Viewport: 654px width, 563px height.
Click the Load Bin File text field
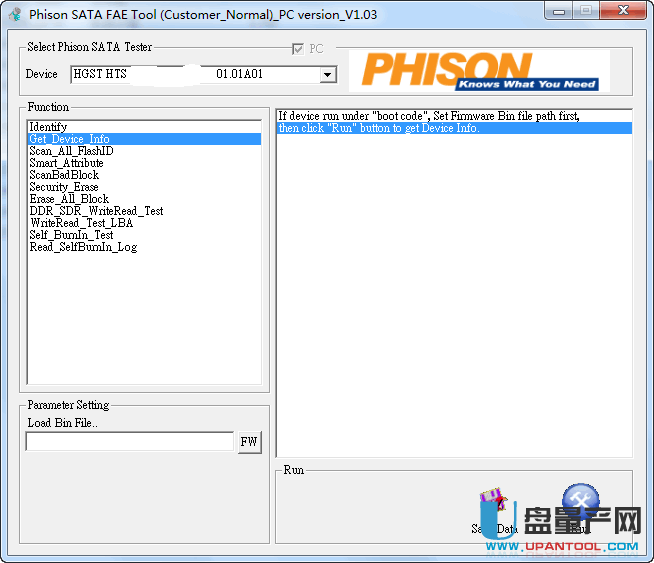129,442
